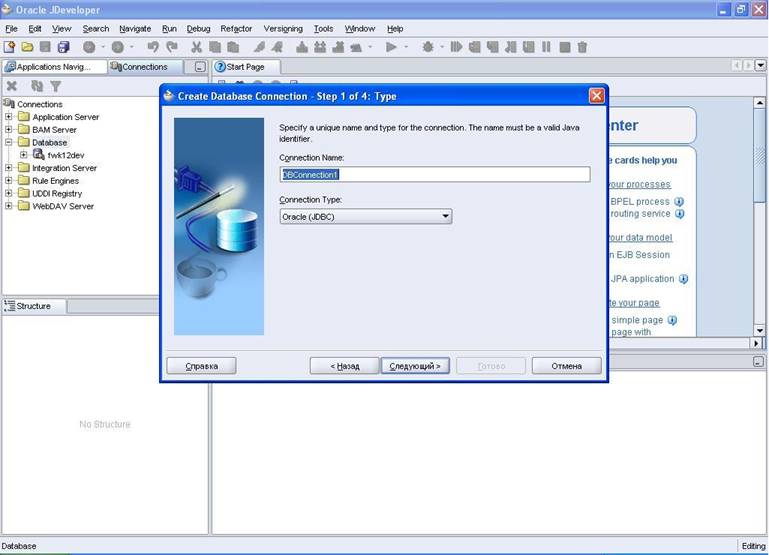Expand the WebDAV Server tree node
The width and height of the screenshot is (769, 555).
pyautogui.click(x=8, y=206)
